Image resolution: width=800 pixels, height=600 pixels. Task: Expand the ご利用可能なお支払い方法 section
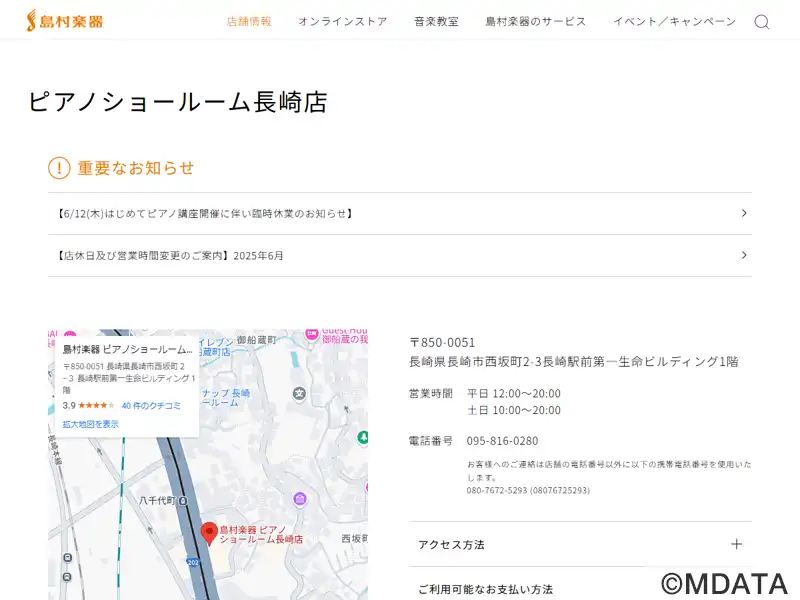(x=580, y=589)
